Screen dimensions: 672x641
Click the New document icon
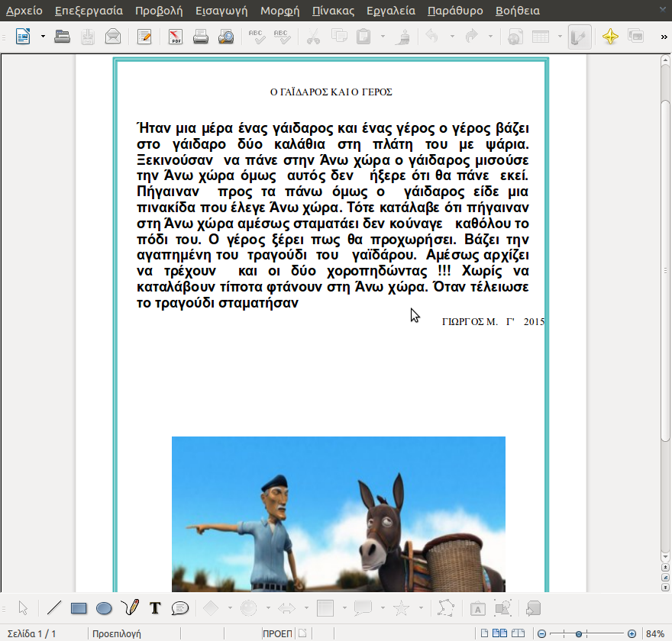pyautogui.click(x=23, y=37)
